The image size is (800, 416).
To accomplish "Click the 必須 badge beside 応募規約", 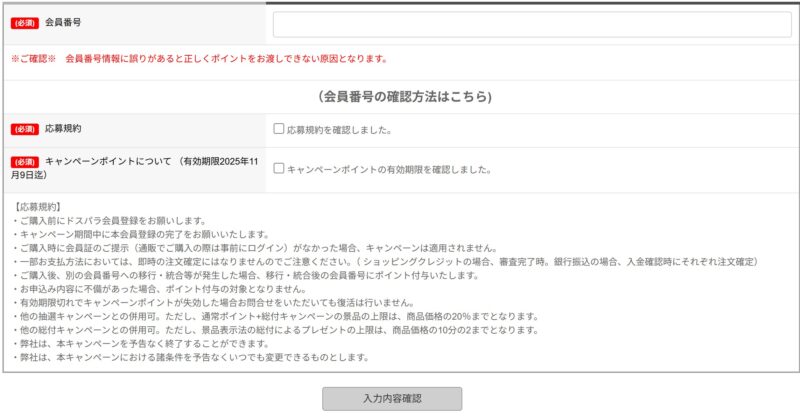I will (25, 129).
